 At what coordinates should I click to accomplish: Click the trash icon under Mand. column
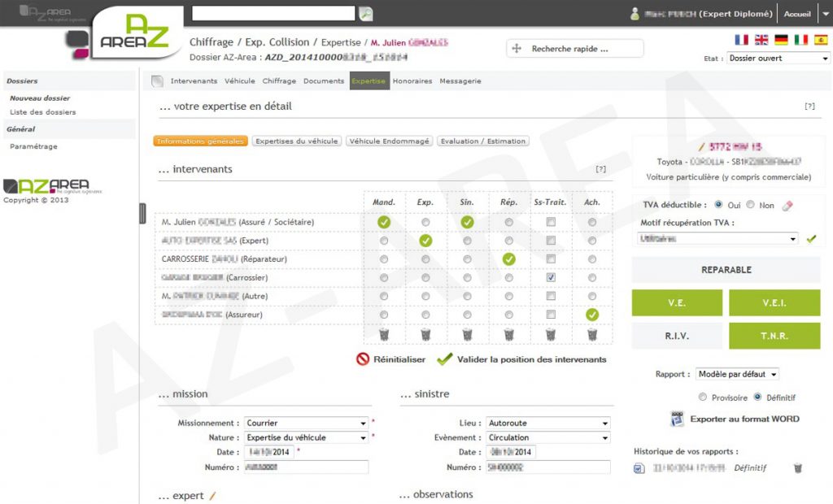pyautogui.click(x=384, y=334)
